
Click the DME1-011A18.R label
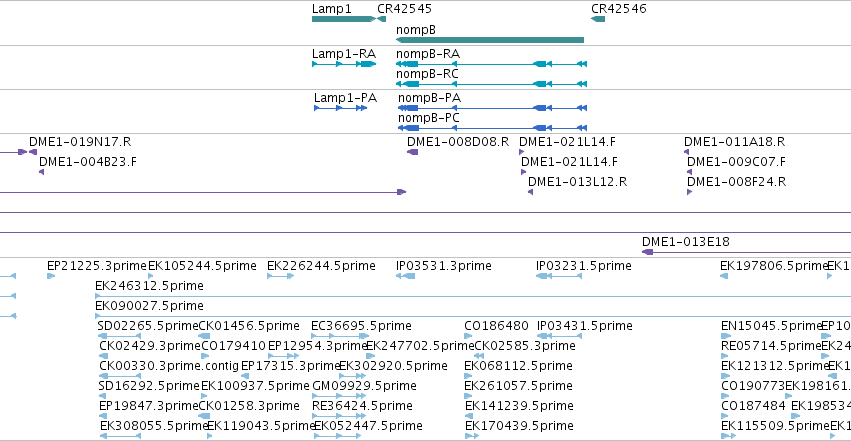[734, 142]
